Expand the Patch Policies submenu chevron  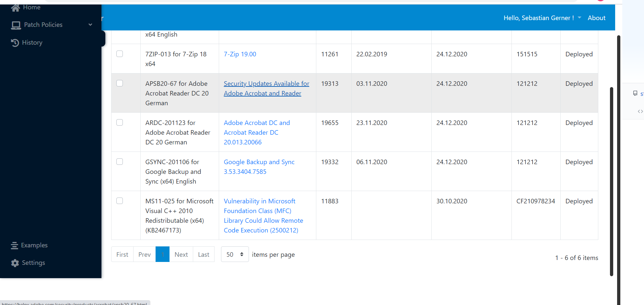coord(90,25)
